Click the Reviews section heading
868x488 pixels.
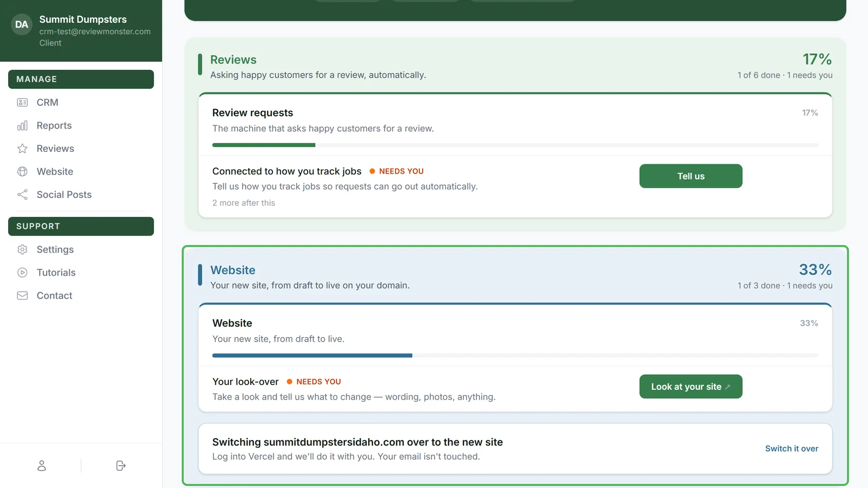[233, 60]
